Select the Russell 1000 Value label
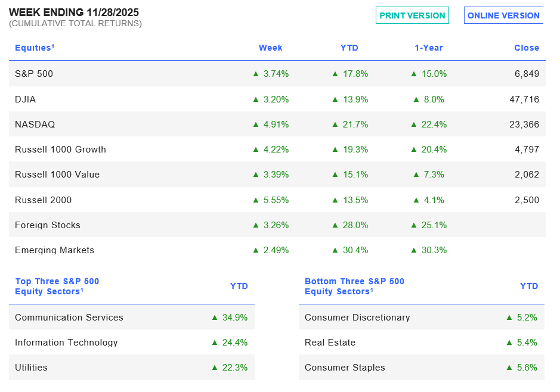 [x=57, y=175]
